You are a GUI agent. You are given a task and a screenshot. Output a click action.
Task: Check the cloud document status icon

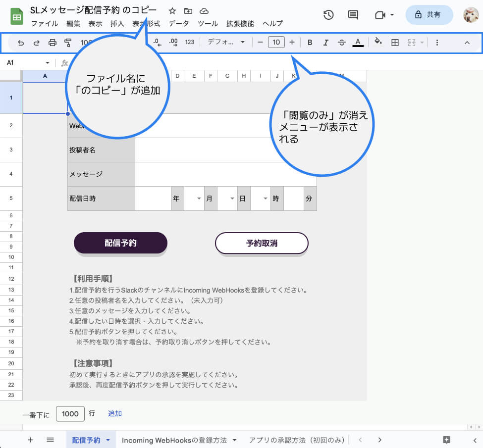204,11
